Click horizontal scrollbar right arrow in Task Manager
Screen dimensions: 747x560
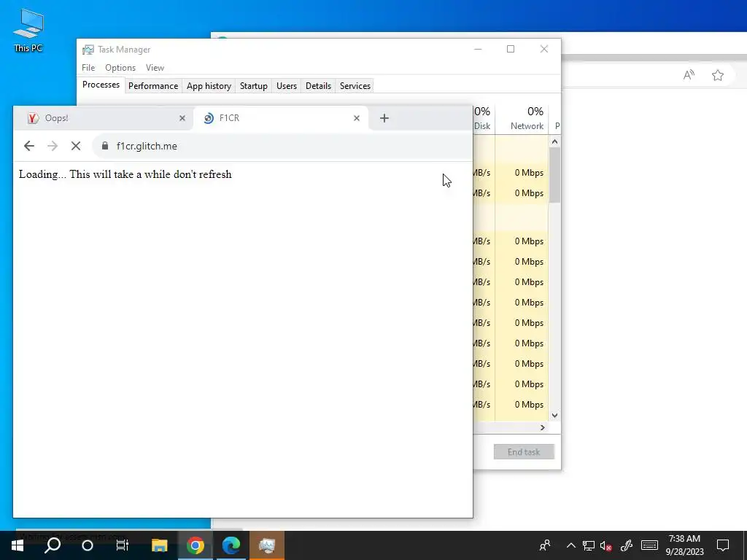543,427
